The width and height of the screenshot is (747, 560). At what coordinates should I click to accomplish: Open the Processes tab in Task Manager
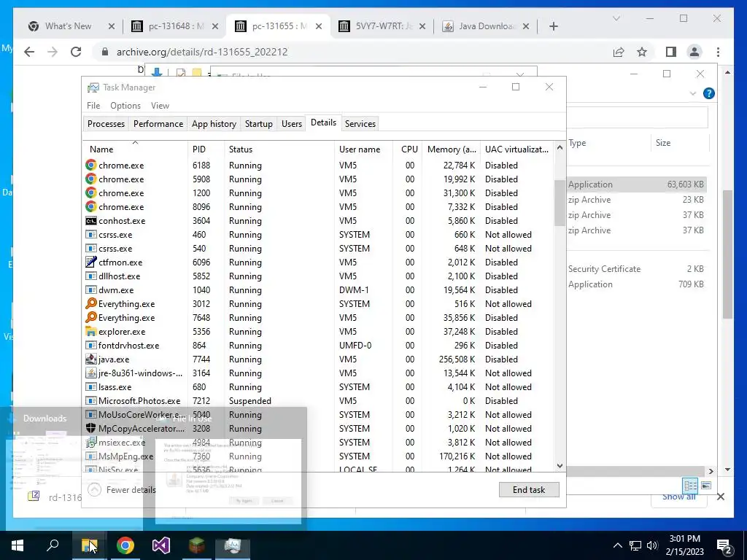click(x=106, y=124)
